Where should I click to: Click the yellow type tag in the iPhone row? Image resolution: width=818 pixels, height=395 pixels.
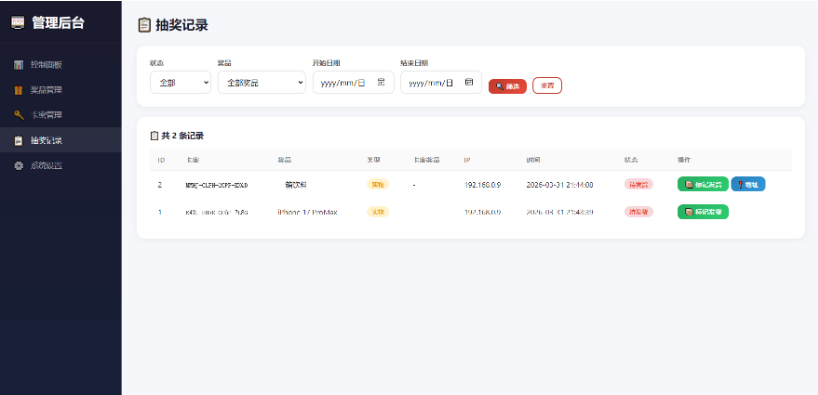click(x=378, y=212)
